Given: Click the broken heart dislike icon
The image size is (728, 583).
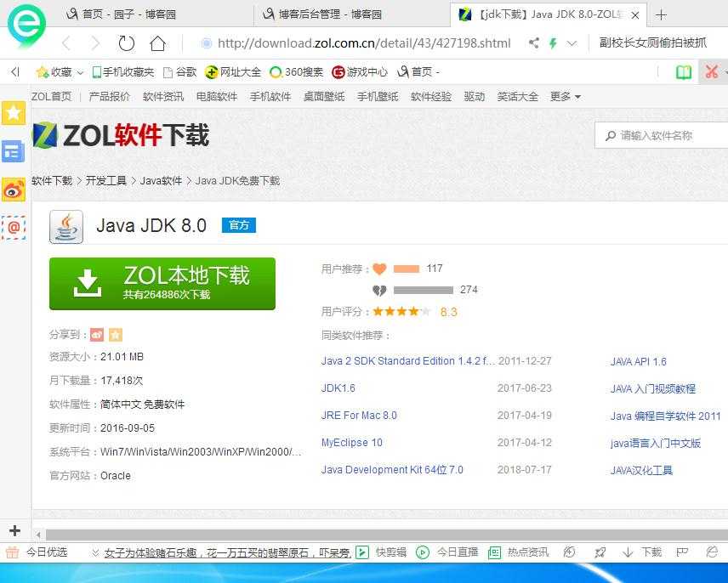Looking at the screenshot, I should pos(380,290).
